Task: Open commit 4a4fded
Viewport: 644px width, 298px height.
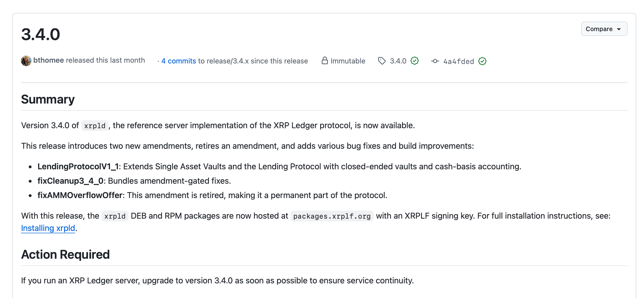Action: (x=459, y=61)
